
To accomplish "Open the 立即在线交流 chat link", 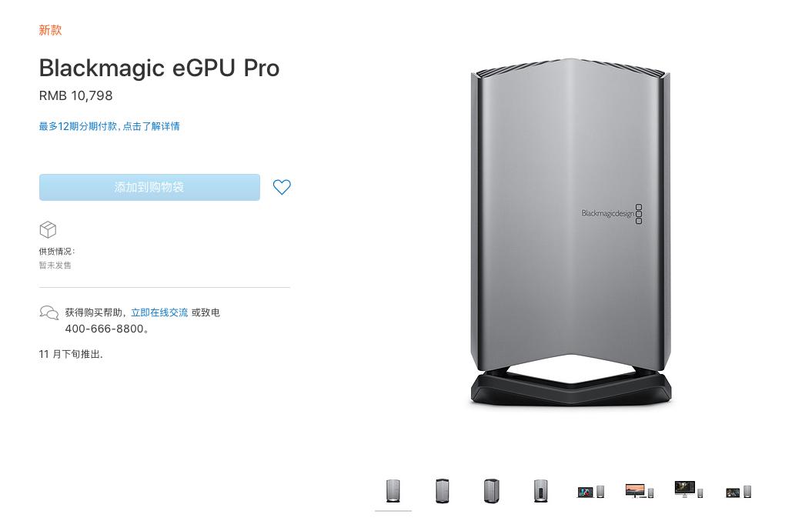I will (159, 312).
